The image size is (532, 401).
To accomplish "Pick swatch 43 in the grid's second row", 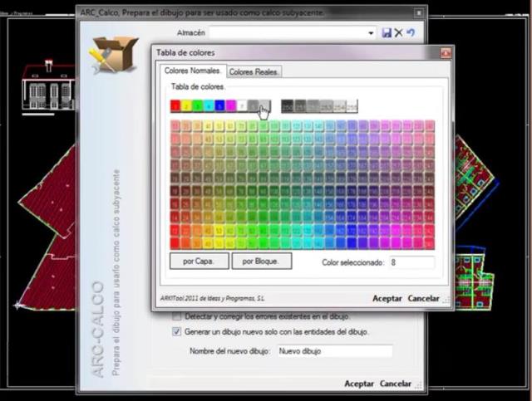I will click(x=209, y=139).
